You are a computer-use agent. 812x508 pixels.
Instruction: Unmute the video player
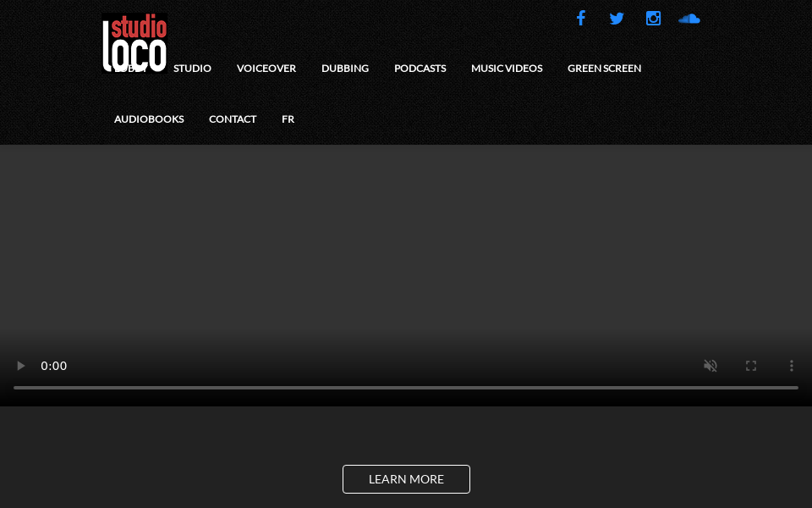click(710, 366)
